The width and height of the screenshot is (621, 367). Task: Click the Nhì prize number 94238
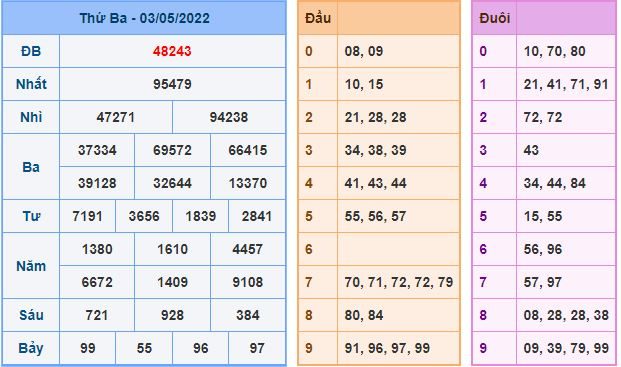click(229, 117)
